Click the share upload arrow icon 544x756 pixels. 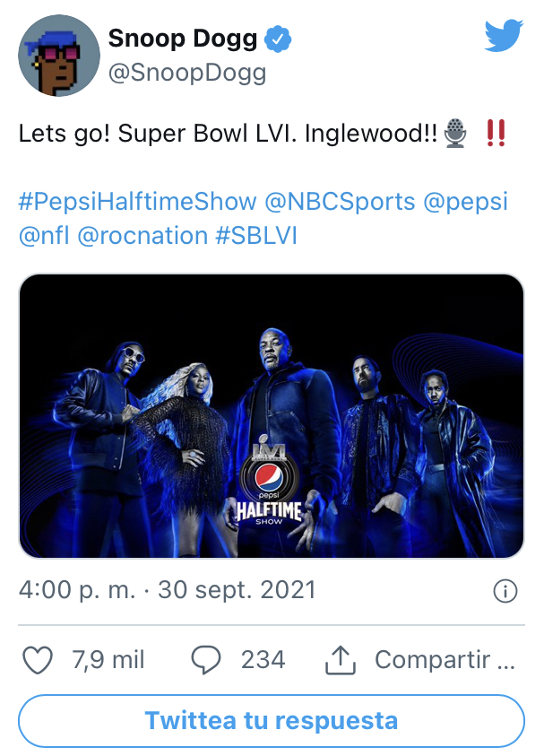341,659
